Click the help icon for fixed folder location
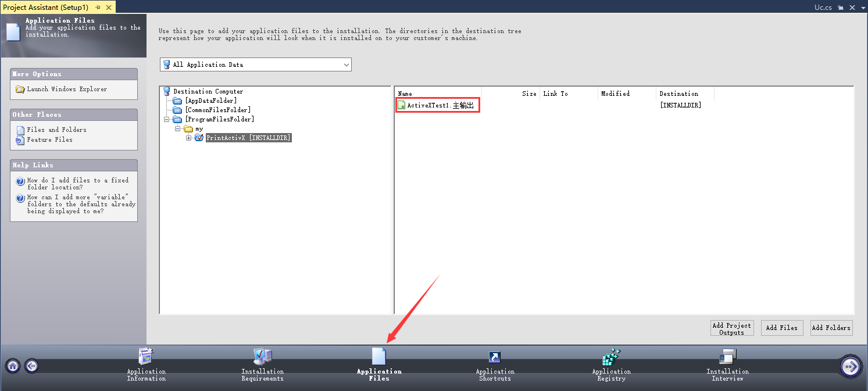Image resolution: width=868 pixels, height=391 pixels. [20, 181]
